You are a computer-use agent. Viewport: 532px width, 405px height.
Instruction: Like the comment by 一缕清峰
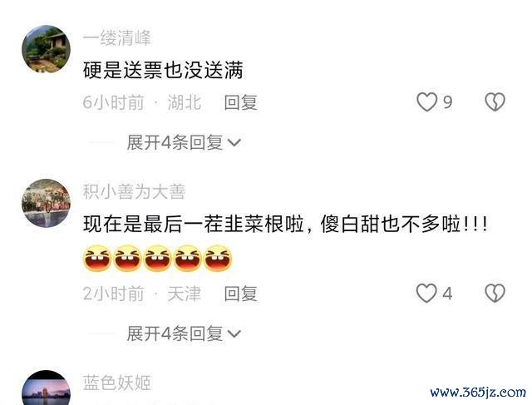click(x=426, y=101)
